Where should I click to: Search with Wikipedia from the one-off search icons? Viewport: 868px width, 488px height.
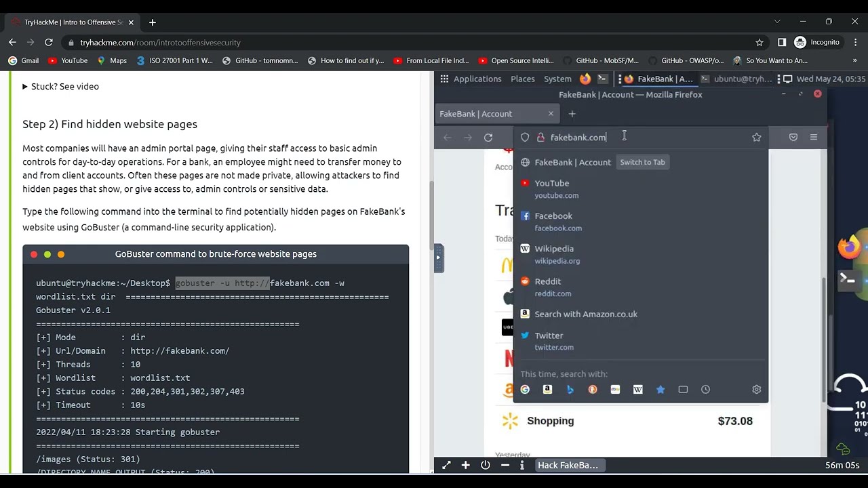click(638, 390)
